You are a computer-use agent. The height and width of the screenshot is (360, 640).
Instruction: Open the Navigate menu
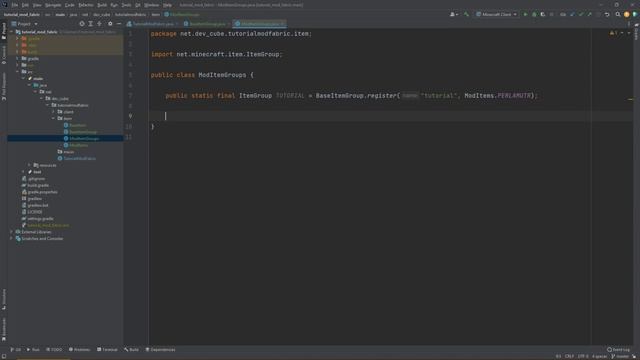pyautogui.click(x=53, y=5)
